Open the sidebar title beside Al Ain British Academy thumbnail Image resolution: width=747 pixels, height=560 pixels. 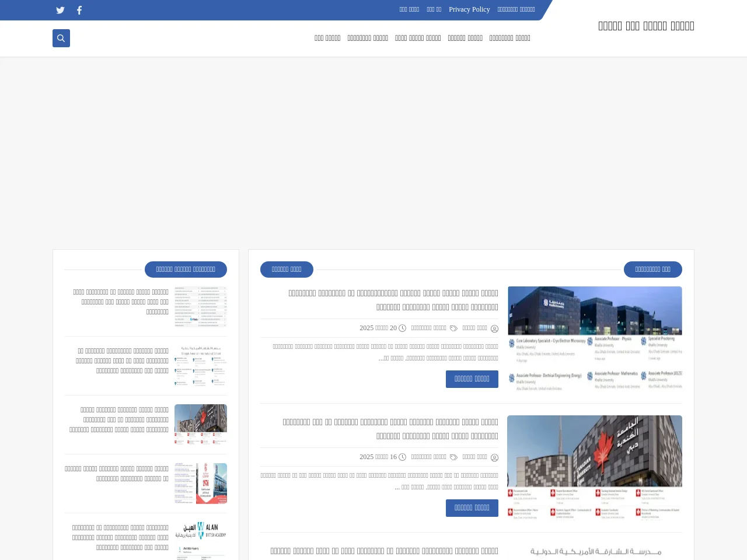120,538
